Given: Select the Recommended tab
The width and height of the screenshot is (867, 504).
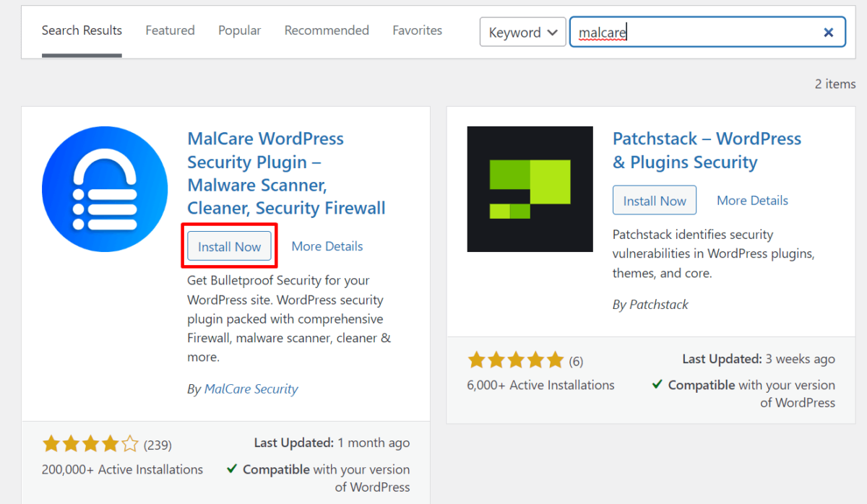Looking at the screenshot, I should [x=327, y=30].
